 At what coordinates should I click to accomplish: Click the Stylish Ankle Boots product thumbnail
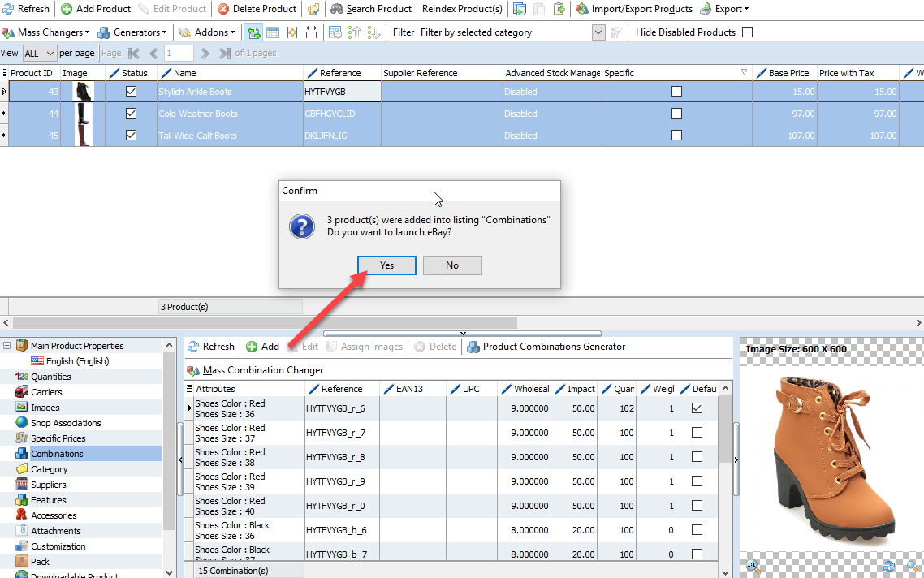click(x=83, y=92)
